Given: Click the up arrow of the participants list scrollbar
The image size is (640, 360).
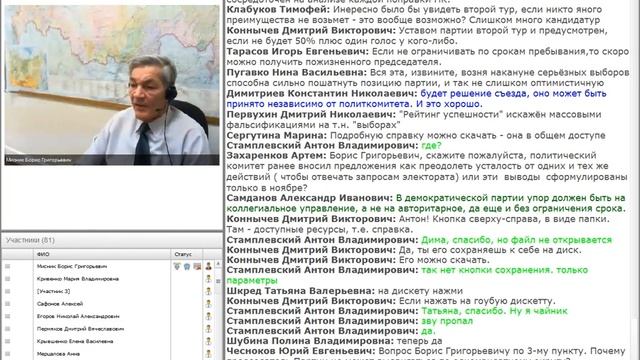Looking at the screenshot, I should point(218,264).
